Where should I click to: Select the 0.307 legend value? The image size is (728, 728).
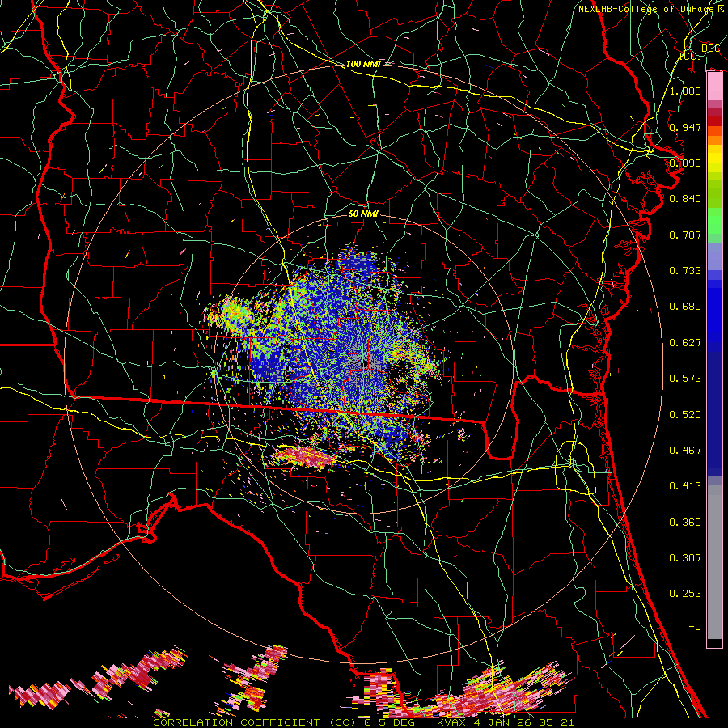click(x=685, y=558)
